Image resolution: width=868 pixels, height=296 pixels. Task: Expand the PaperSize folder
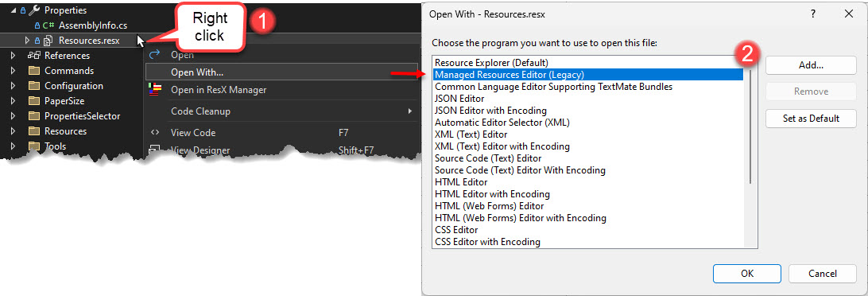(x=14, y=101)
